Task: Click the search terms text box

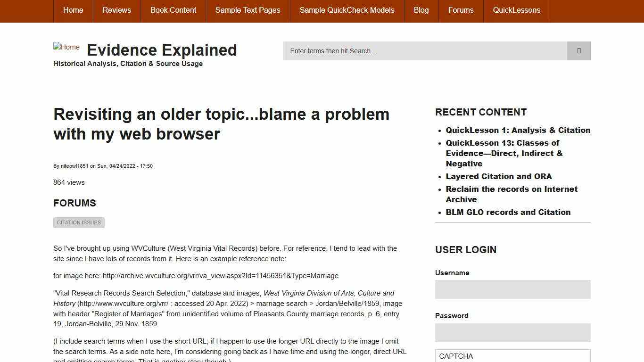Action: (x=424, y=50)
